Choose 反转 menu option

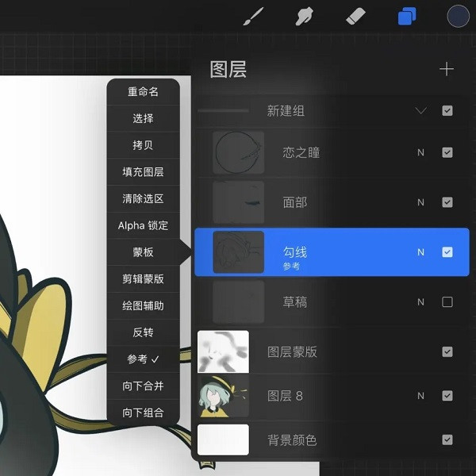(144, 332)
